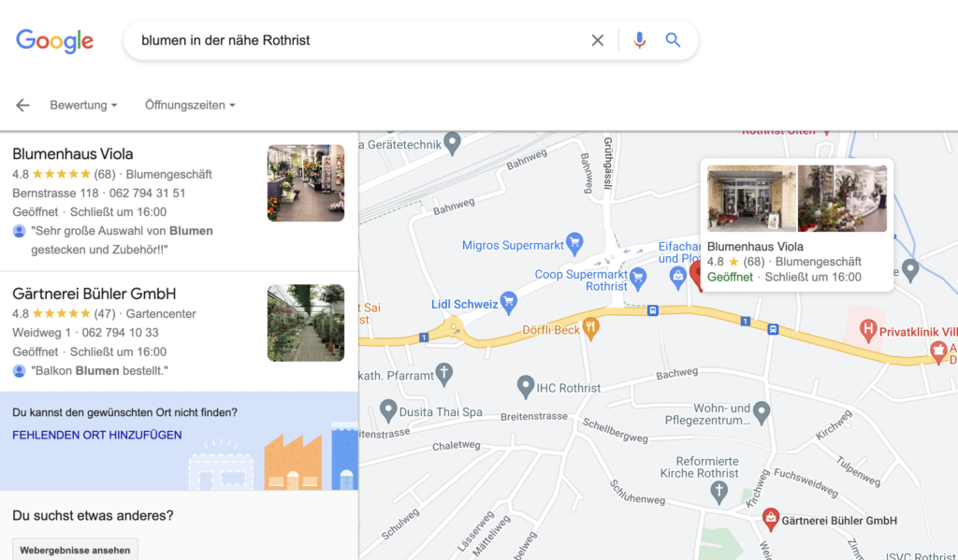The height and width of the screenshot is (560, 958).
Task: Open storefront photo in Blumenhaus Viola popup
Action: tap(751, 198)
